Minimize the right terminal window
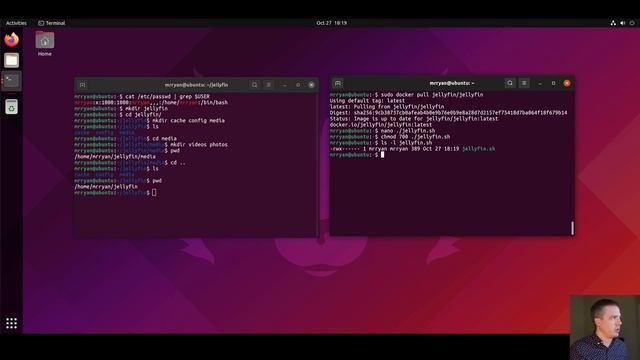 [x=540, y=83]
